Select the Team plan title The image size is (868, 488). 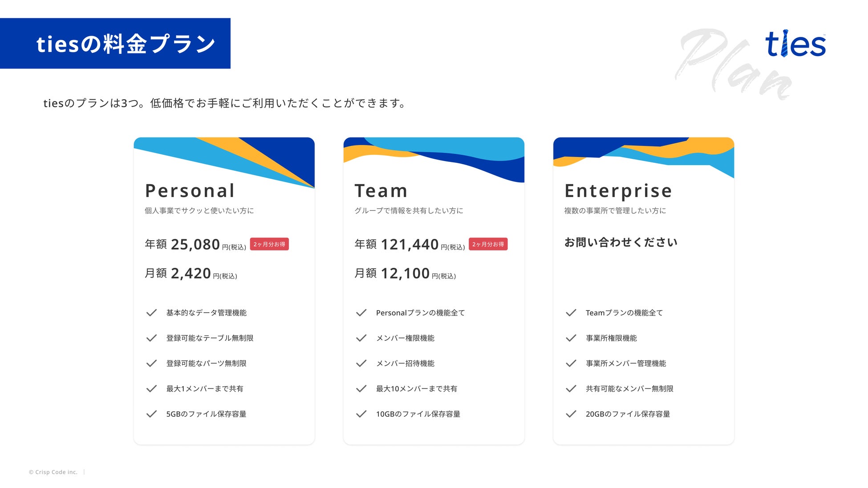pyautogui.click(x=381, y=191)
